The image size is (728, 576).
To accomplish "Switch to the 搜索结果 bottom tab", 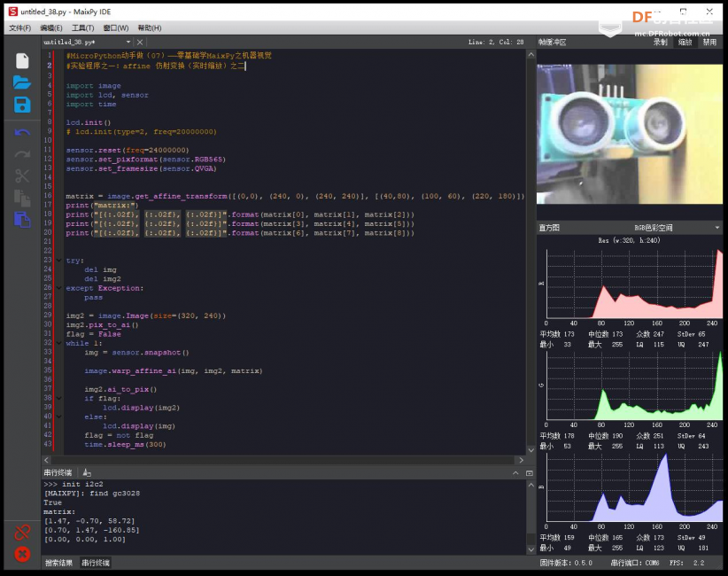I will pos(59,563).
